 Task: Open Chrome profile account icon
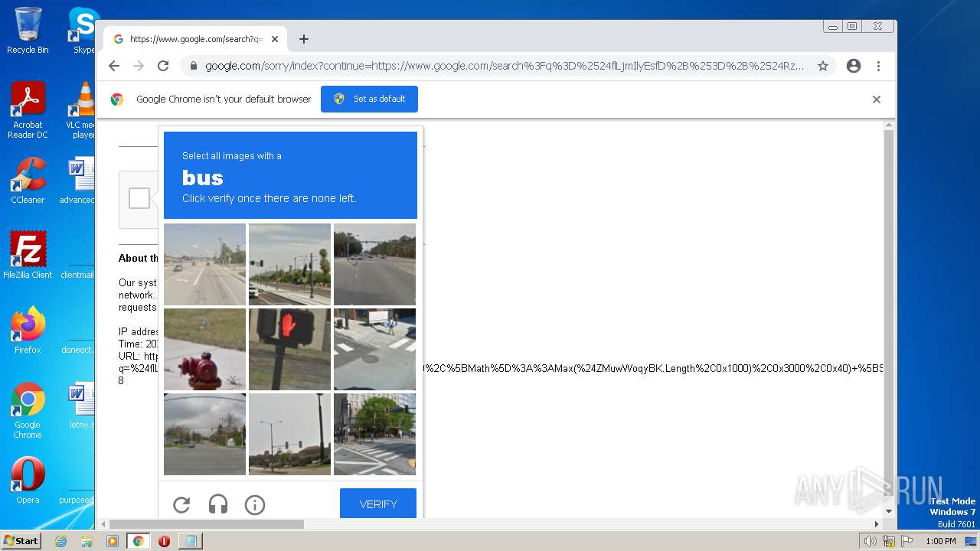(x=854, y=66)
